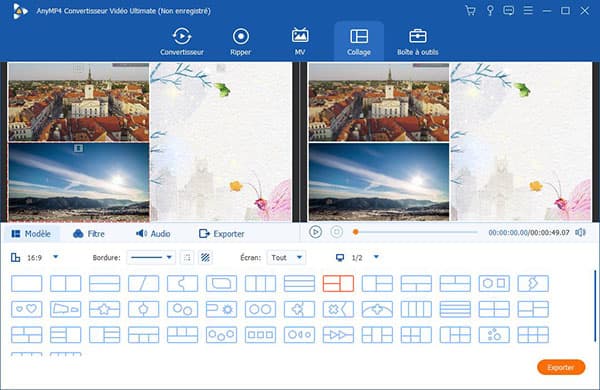Open the Boîte à outils module
Image resolution: width=600 pixels, height=390 pixels.
tap(417, 41)
